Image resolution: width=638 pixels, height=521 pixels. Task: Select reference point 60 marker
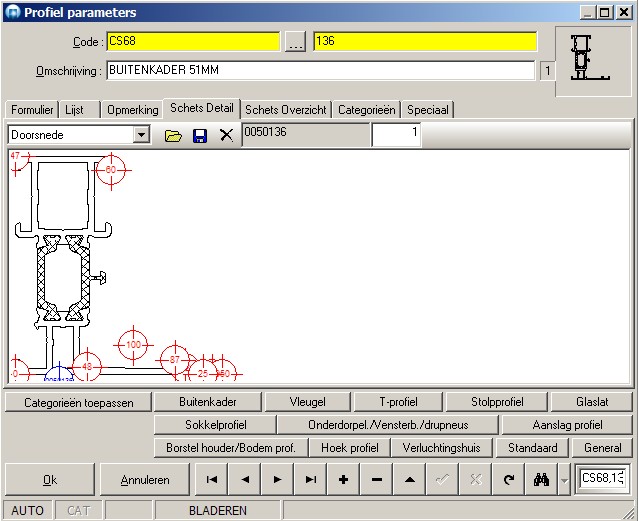tap(111, 170)
